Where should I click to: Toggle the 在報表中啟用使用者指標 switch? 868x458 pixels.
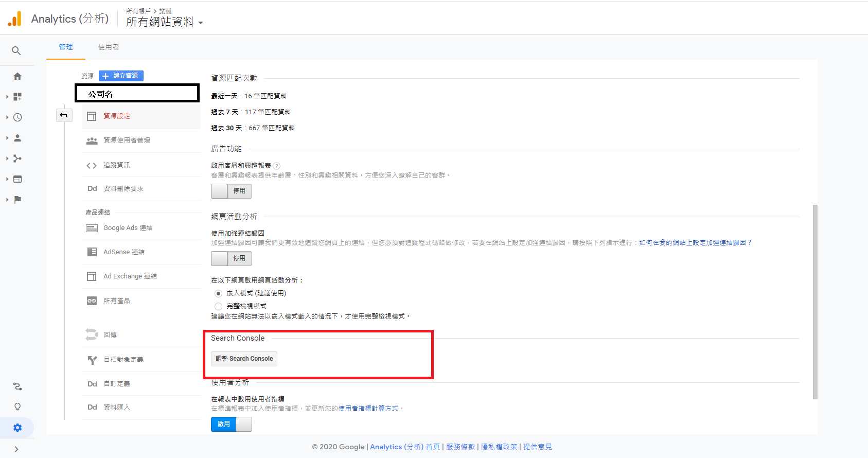click(x=232, y=424)
